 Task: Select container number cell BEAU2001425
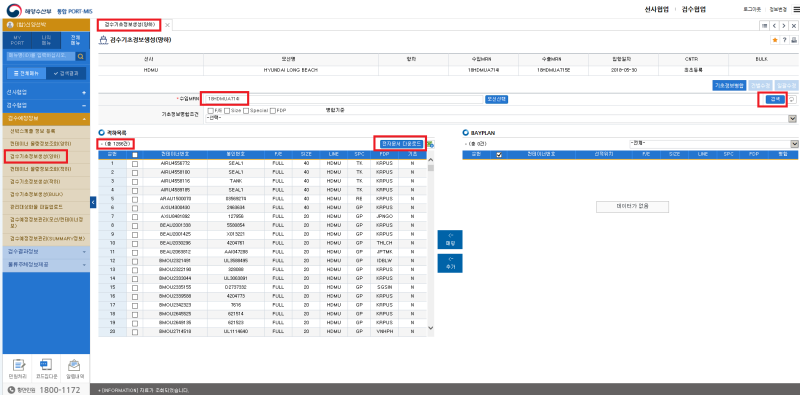pyautogui.click(x=175, y=234)
